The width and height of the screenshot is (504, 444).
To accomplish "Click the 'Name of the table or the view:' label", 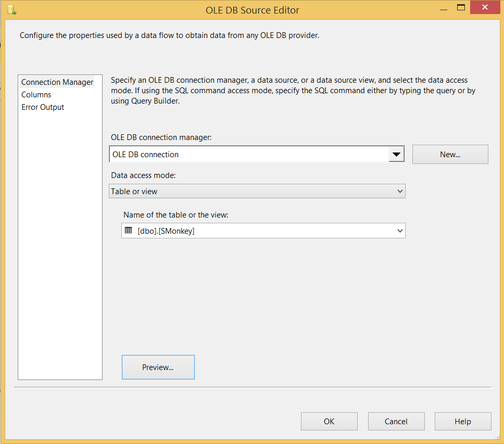I will click(176, 215).
